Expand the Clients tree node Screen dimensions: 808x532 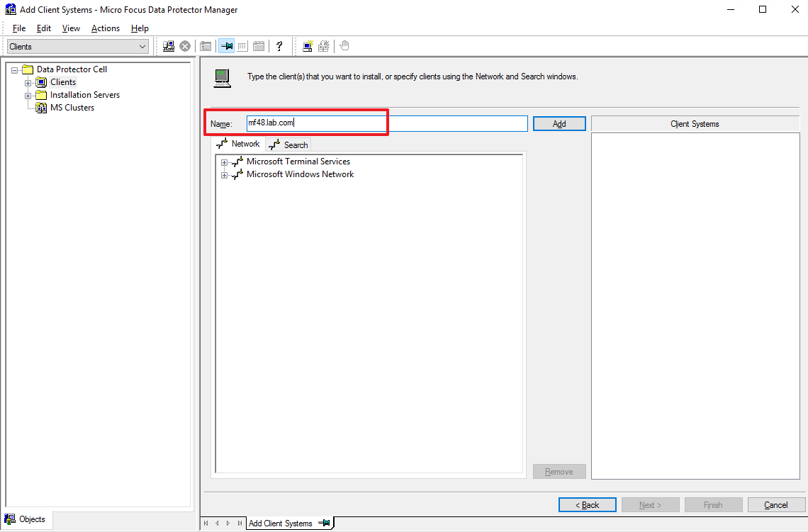(x=28, y=83)
